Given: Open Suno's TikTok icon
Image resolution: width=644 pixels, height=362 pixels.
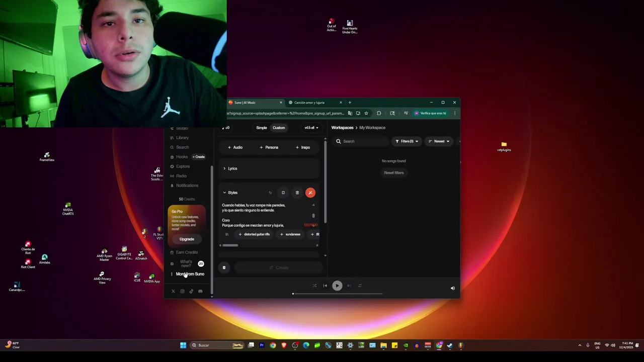Looking at the screenshot, I should click(x=191, y=291).
